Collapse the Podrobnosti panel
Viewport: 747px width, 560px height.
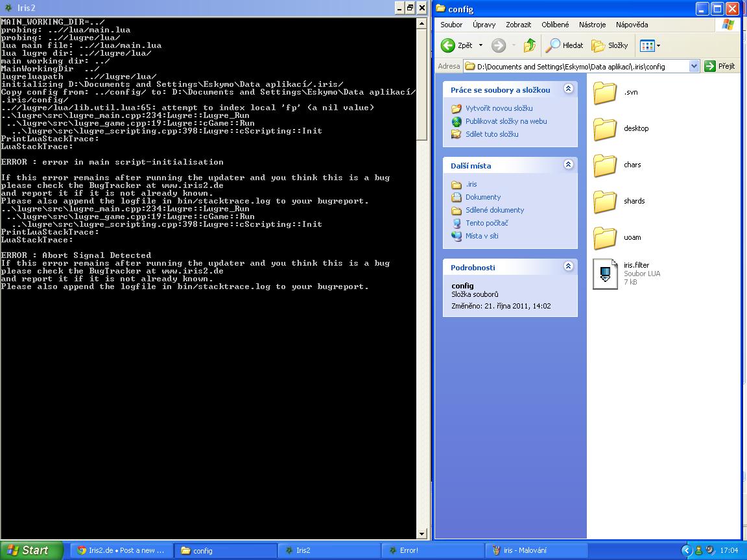(x=568, y=266)
